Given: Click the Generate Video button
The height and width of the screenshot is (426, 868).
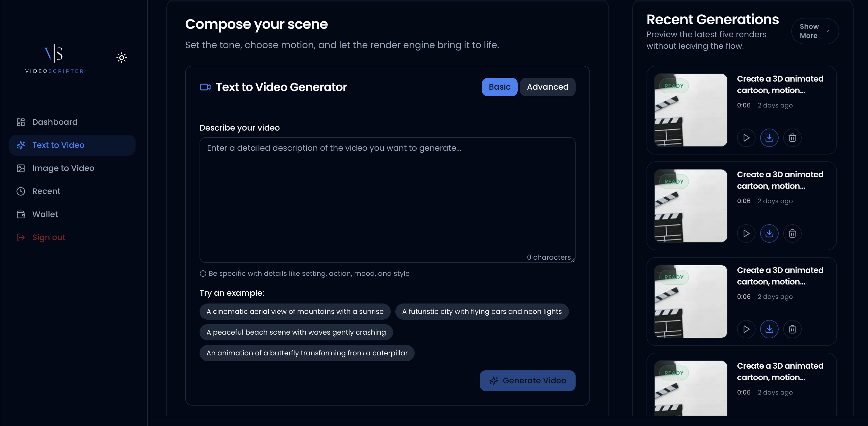Looking at the screenshot, I should pyautogui.click(x=527, y=380).
